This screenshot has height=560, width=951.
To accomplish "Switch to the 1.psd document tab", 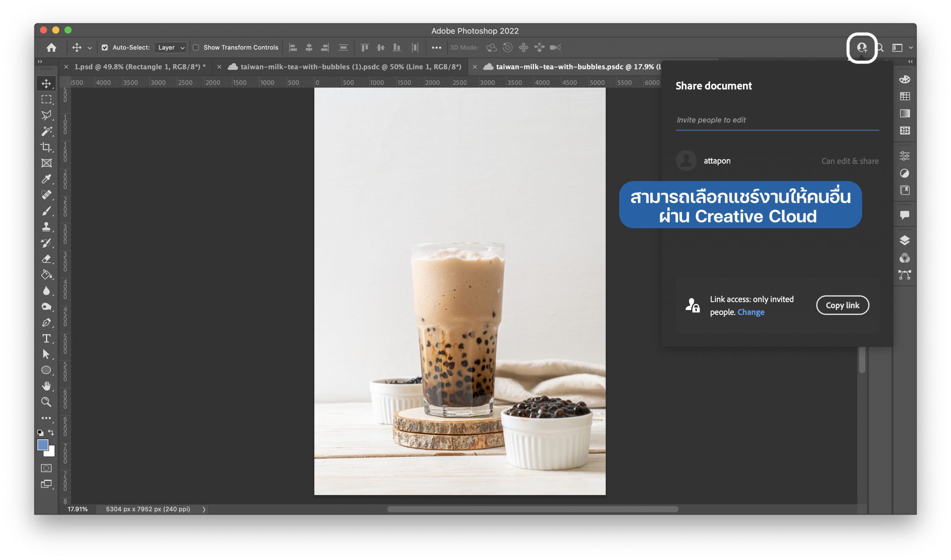I will 140,67.
